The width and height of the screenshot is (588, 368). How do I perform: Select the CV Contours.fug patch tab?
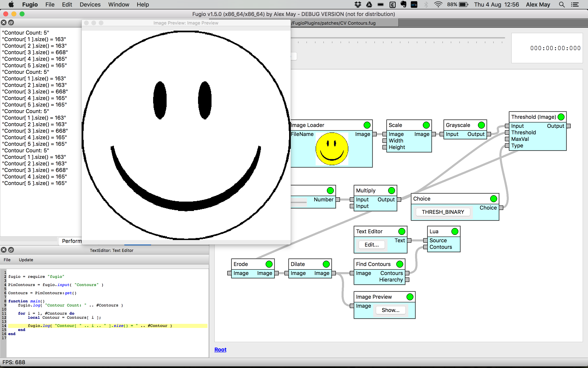[x=344, y=23]
